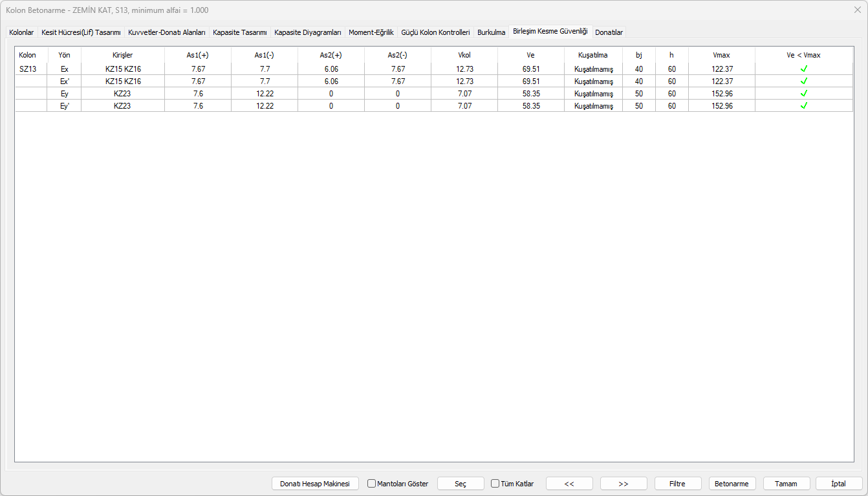This screenshot has height=496, width=868.
Task: Click the green checkmark in Ex row
Action: [803, 69]
